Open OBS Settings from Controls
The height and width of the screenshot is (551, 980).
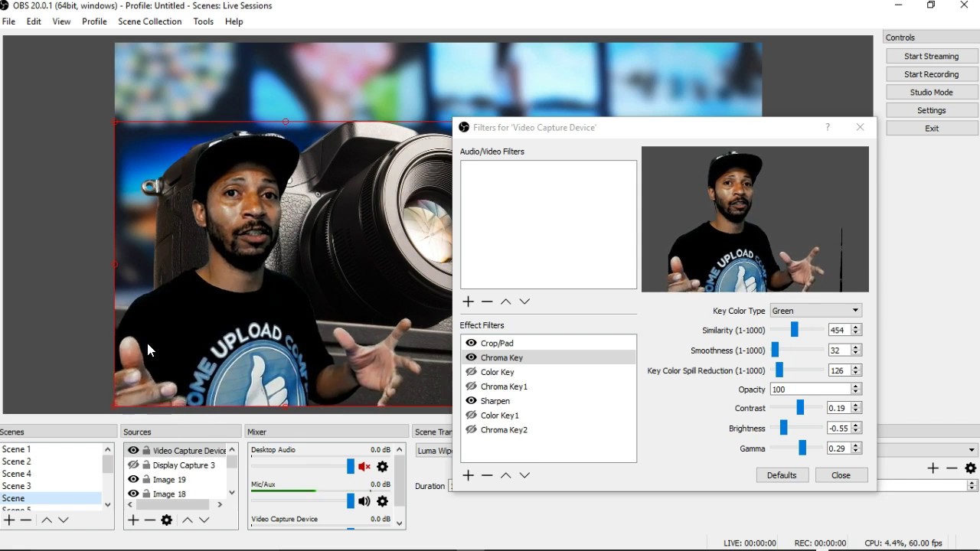(x=931, y=110)
